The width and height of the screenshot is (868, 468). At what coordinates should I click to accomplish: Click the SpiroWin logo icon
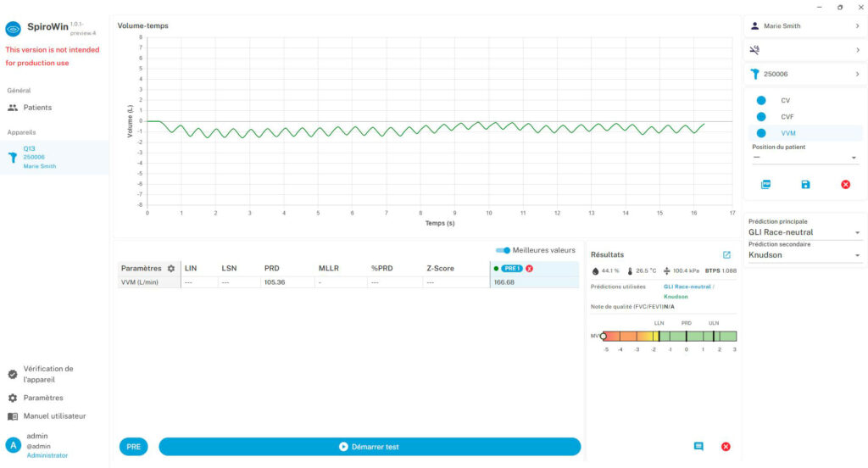point(13,28)
